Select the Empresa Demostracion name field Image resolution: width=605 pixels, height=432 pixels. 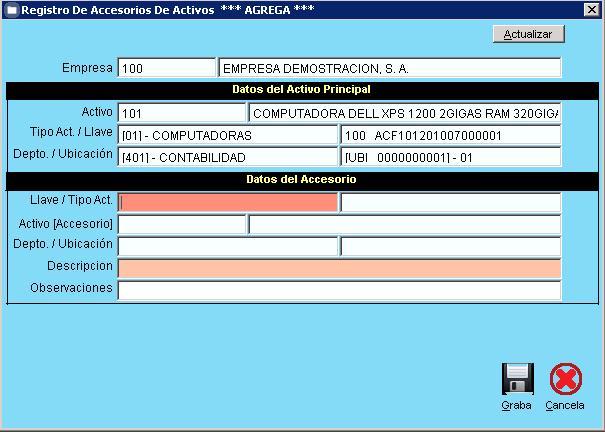click(389, 68)
